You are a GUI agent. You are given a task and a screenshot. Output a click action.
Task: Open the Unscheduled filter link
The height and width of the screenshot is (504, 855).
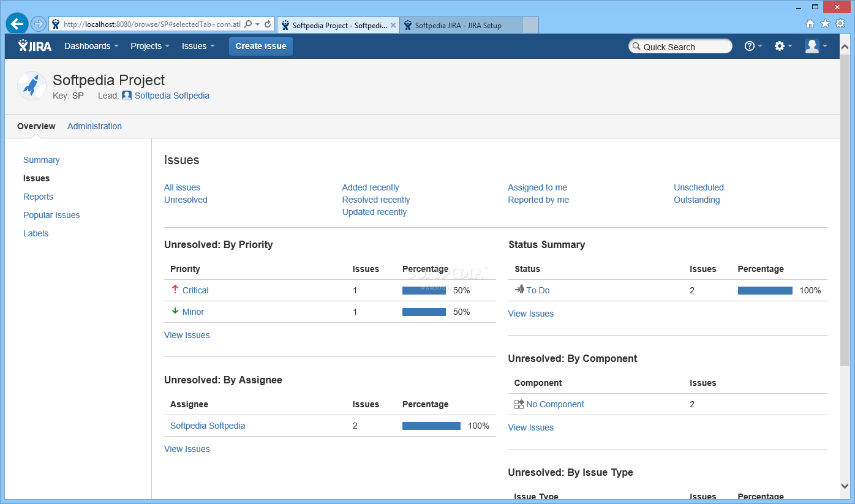pos(699,187)
